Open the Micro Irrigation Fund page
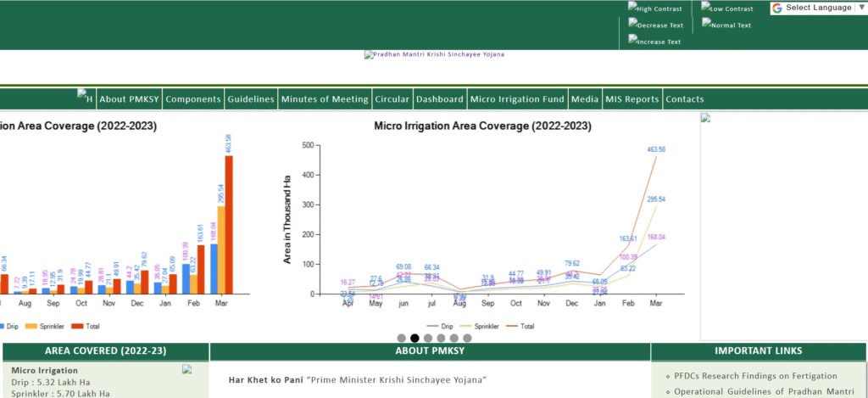The height and width of the screenshot is (398, 868). 517,99
